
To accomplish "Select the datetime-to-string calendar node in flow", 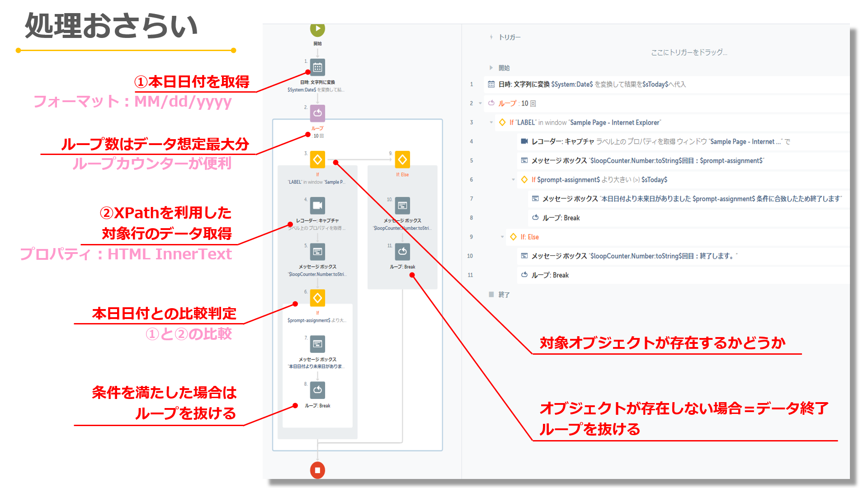I will point(317,67).
